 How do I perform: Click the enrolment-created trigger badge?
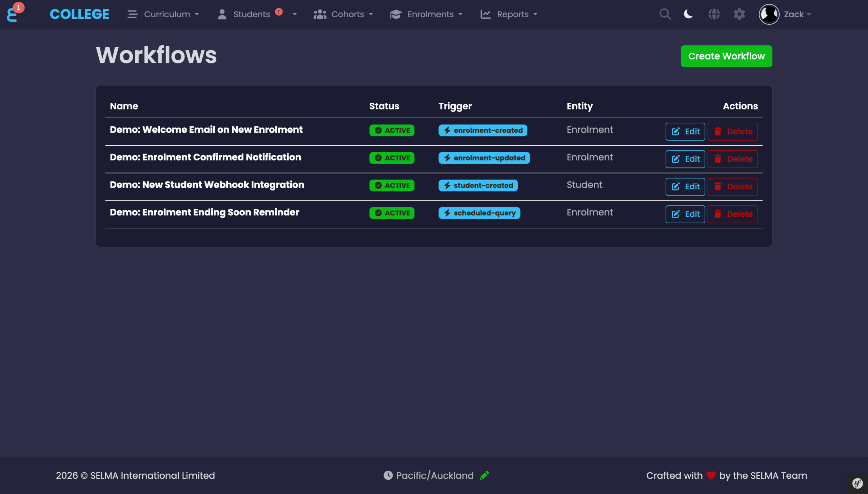[x=482, y=130]
